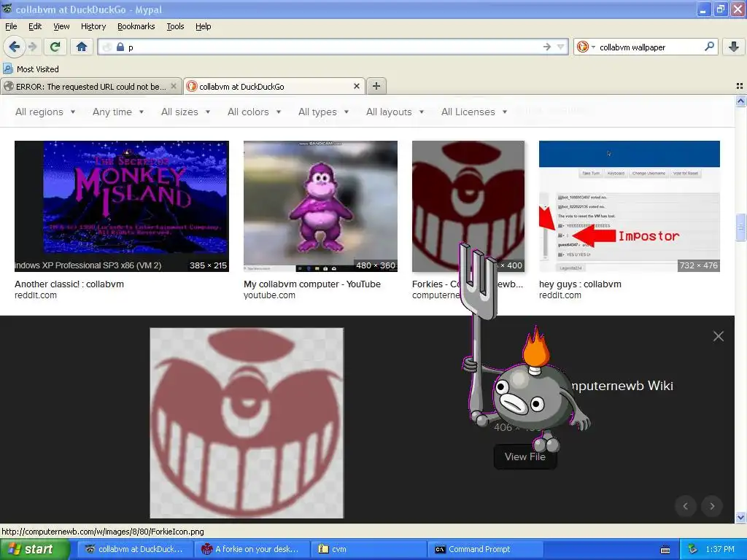Open the Most Visited bookmarks folder
The image size is (747, 560).
click(x=31, y=69)
